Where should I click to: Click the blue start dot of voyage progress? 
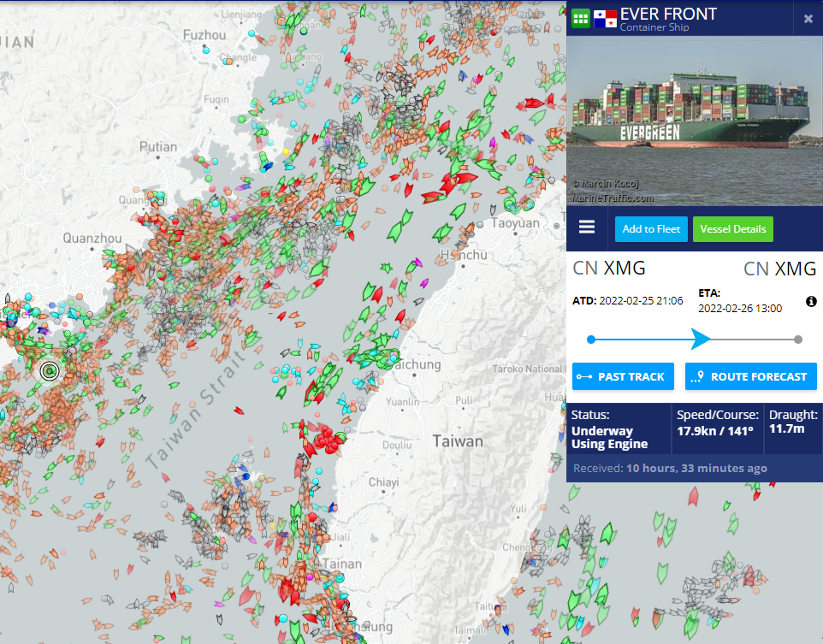click(x=590, y=340)
